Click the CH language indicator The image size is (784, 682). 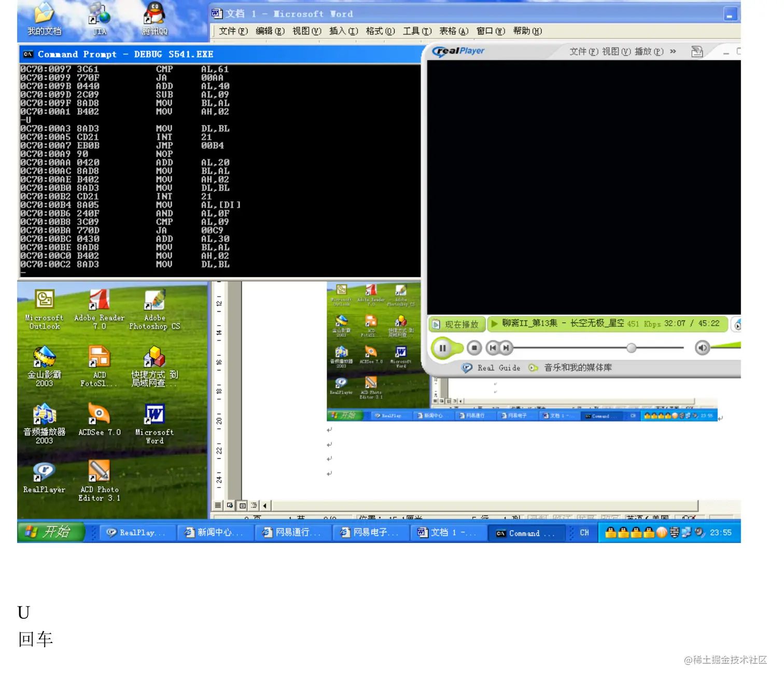pyautogui.click(x=584, y=533)
